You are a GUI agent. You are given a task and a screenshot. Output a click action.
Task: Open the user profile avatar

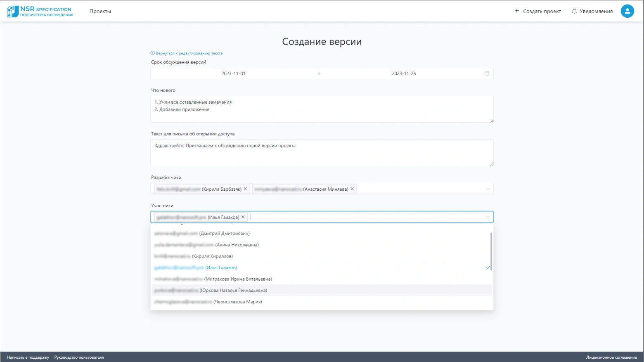coord(627,11)
